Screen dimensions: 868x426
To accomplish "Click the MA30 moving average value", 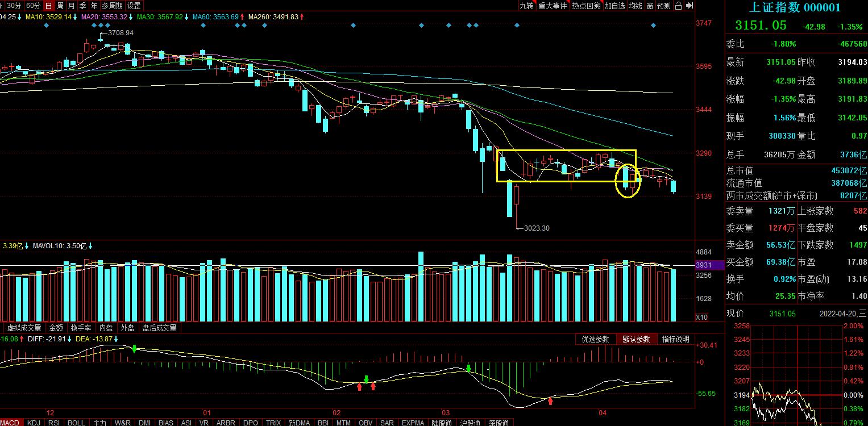I will click(x=163, y=17).
